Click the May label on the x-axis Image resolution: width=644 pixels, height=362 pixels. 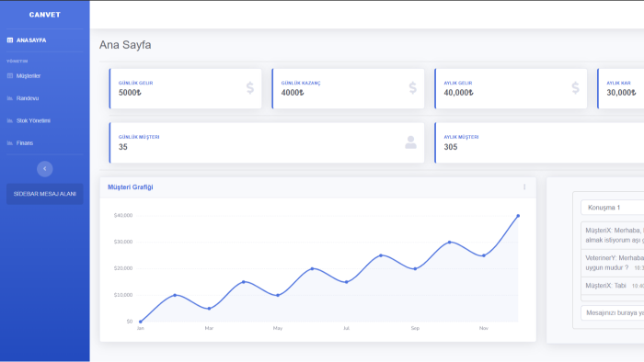(278, 328)
